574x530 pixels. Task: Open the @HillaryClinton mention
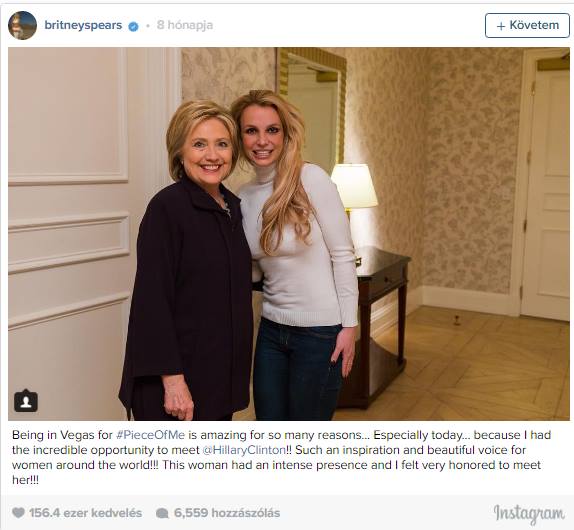coord(243,450)
